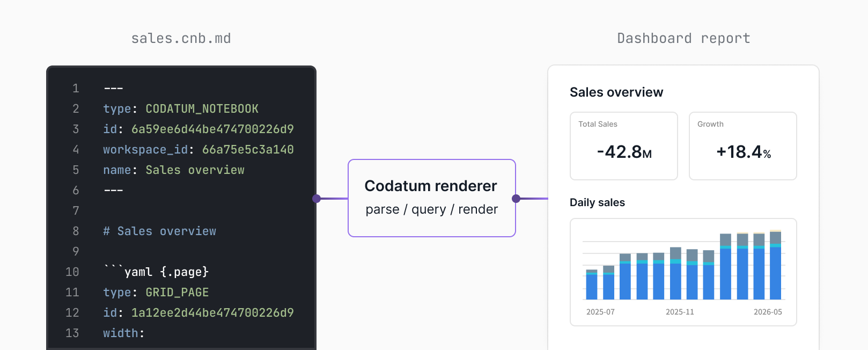Screen dimensions: 868x350
Task: Click the workspace_id value 66a75e5c3a140
Action: click(248, 150)
